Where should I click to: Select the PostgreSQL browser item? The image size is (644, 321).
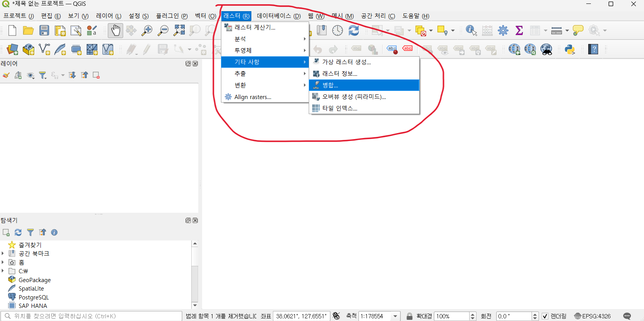pyautogui.click(x=33, y=297)
